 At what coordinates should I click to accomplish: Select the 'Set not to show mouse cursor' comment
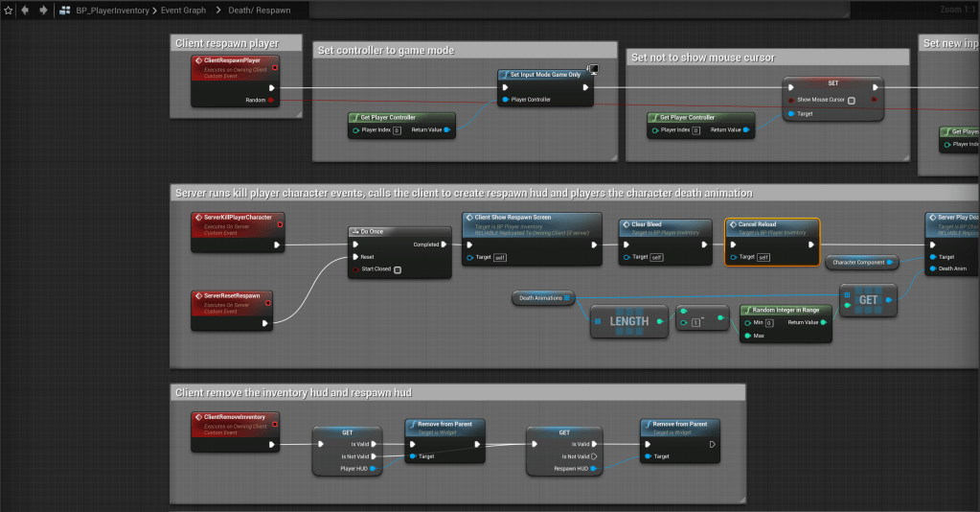[x=703, y=58]
